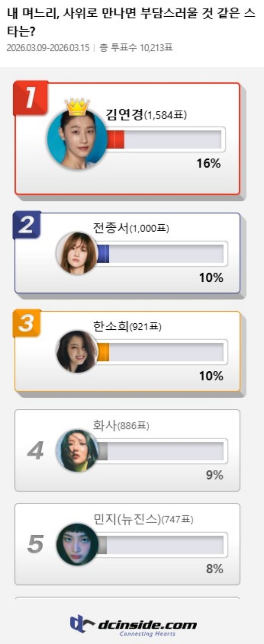This screenshot has height=644, width=264.
Task: Click the 화사 9% vote bar
Action: (x=162, y=451)
